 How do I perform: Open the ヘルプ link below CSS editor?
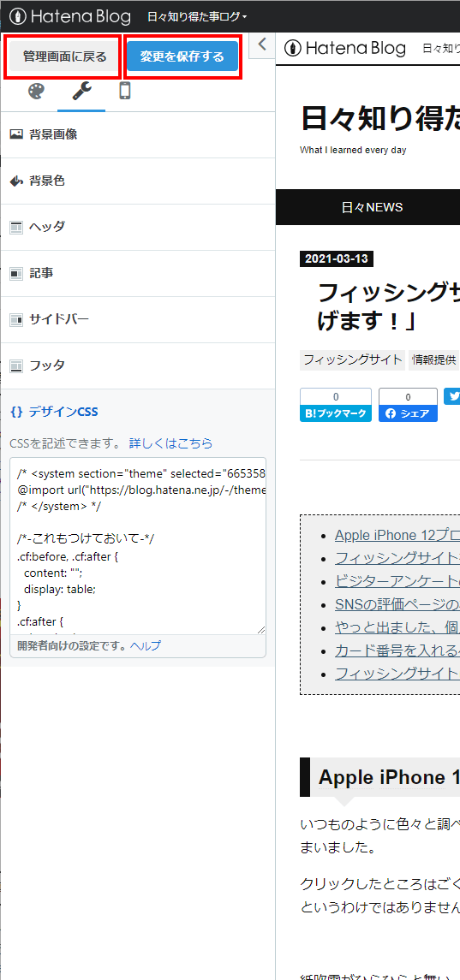146,646
